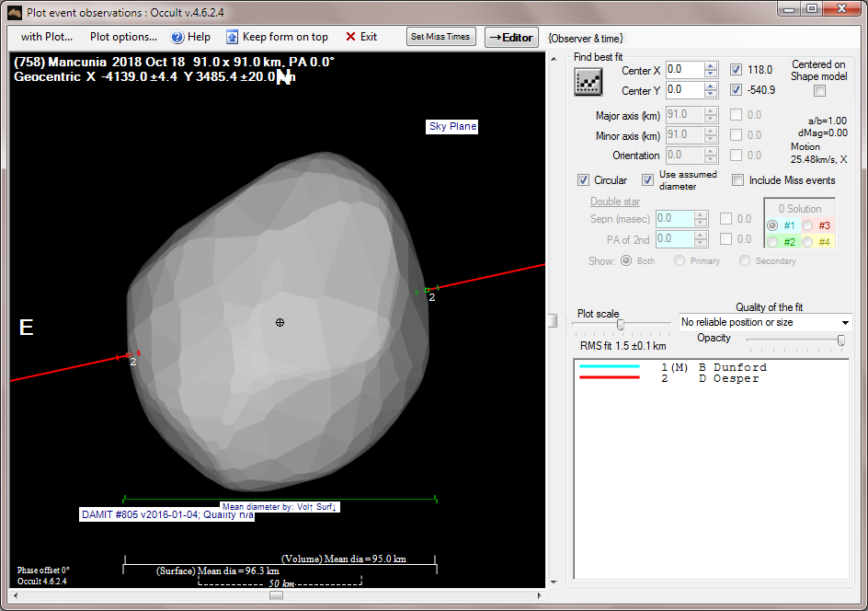The image size is (868, 611).
Task: Tick the Centered on Shape model checkbox
Action: pos(819,90)
